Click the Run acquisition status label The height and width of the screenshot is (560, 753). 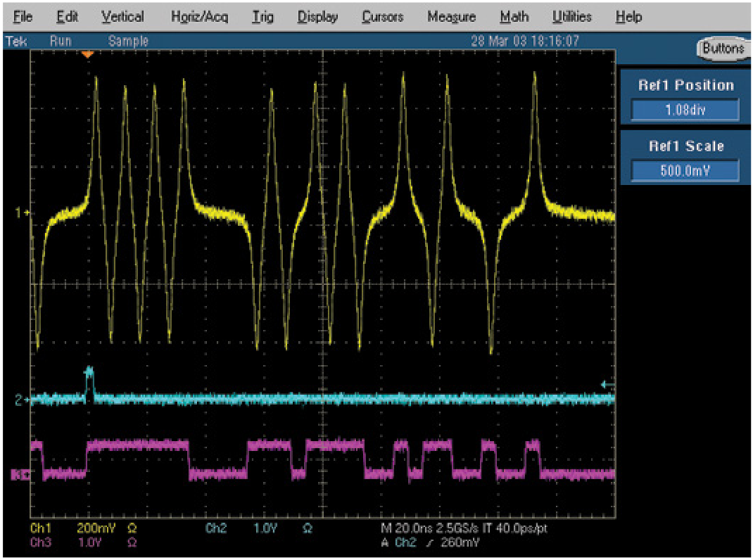(61, 42)
